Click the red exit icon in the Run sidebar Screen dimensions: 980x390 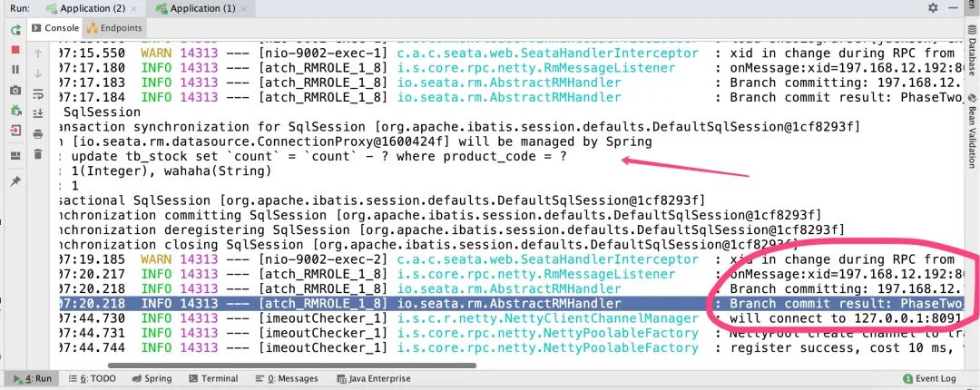coord(15,131)
